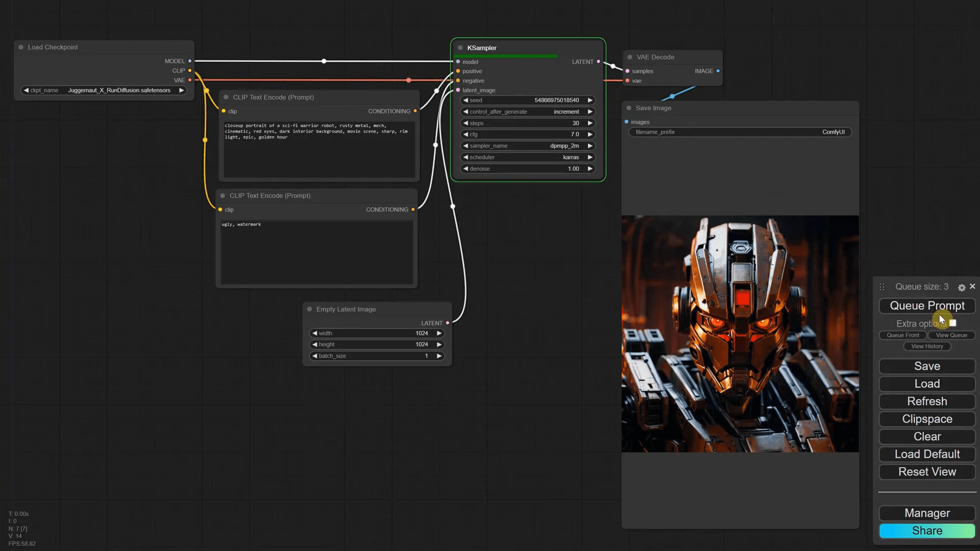Click the generated robot image preview

click(x=740, y=334)
